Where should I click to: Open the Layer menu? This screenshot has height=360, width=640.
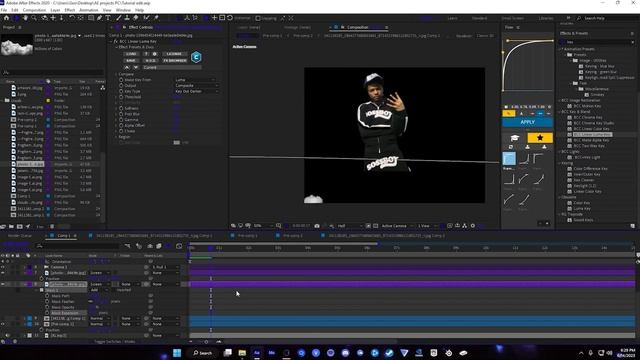point(55,10)
